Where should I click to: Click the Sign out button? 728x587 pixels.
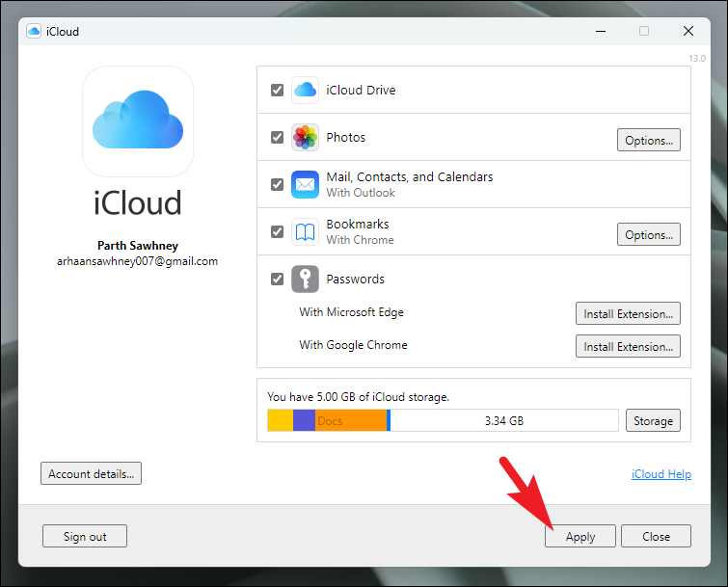tap(85, 536)
